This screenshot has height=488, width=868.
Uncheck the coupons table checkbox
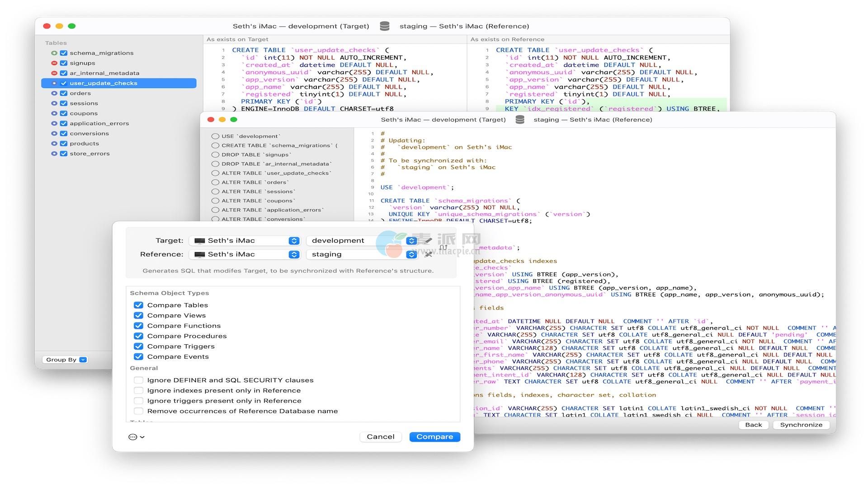(x=64, y=113)
